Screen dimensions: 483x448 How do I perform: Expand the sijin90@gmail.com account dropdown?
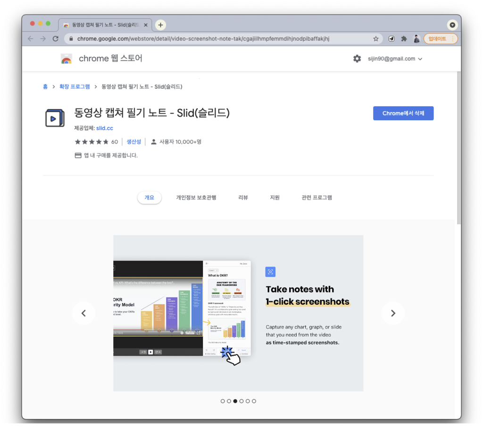395,59
